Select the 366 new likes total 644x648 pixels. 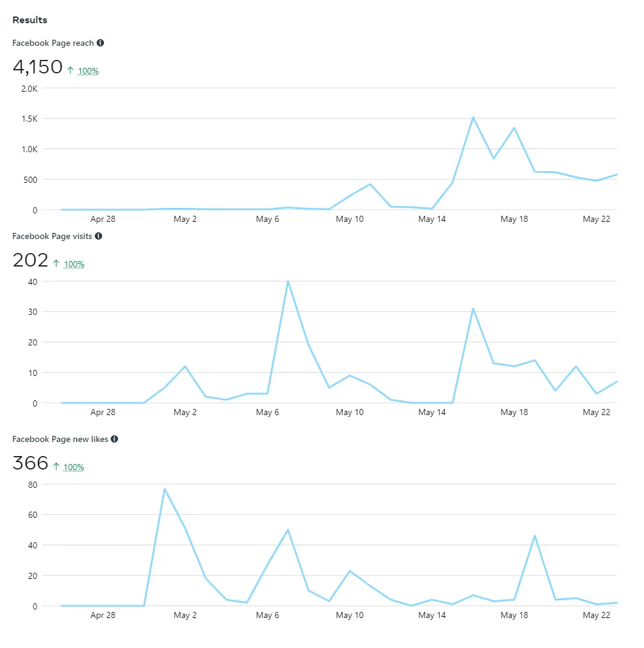(x=30, y=463)
